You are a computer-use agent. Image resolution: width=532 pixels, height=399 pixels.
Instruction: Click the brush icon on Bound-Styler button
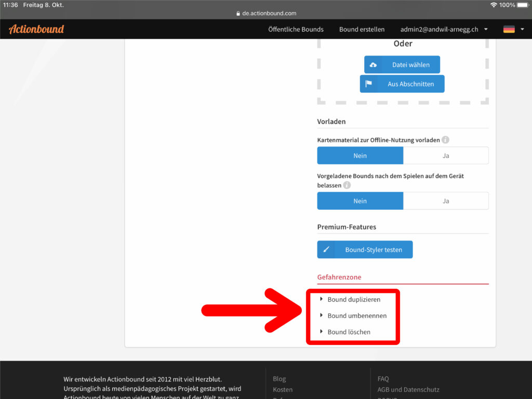coord(326,249)
